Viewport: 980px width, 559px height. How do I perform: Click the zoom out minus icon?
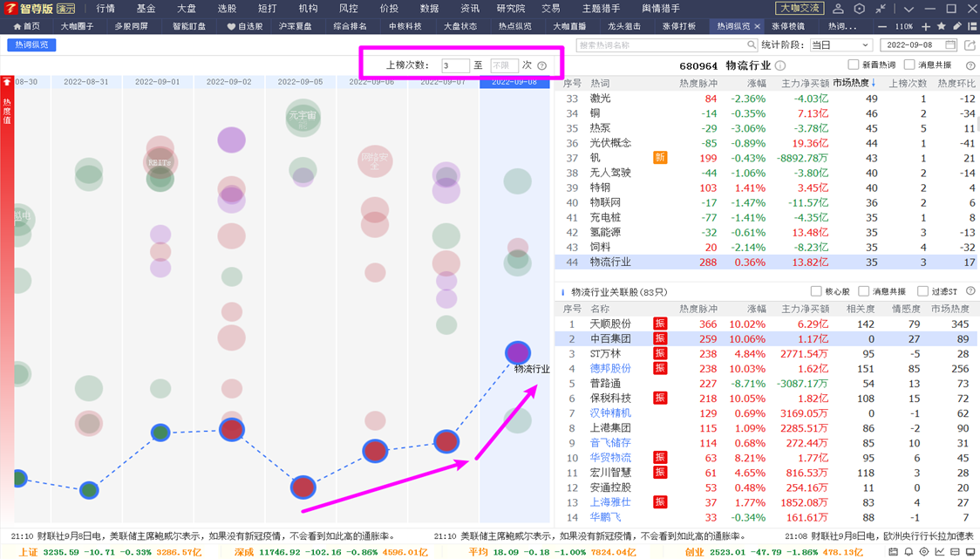881,27
